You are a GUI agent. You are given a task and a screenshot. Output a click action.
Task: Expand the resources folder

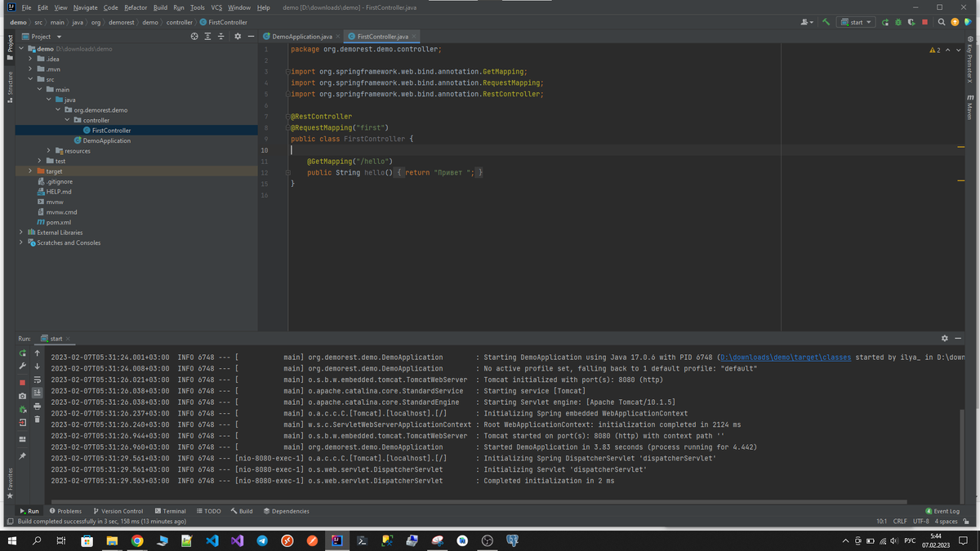(48, 151)
